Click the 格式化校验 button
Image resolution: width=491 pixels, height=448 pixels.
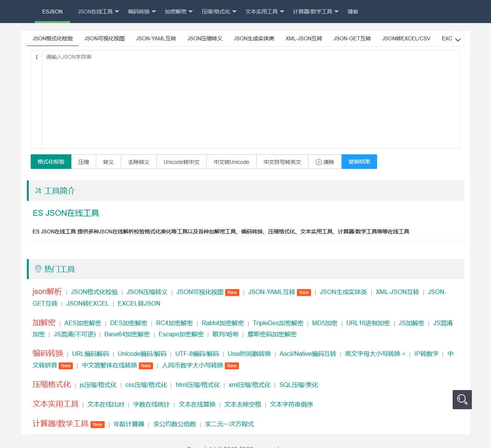[x=51, y=162]
